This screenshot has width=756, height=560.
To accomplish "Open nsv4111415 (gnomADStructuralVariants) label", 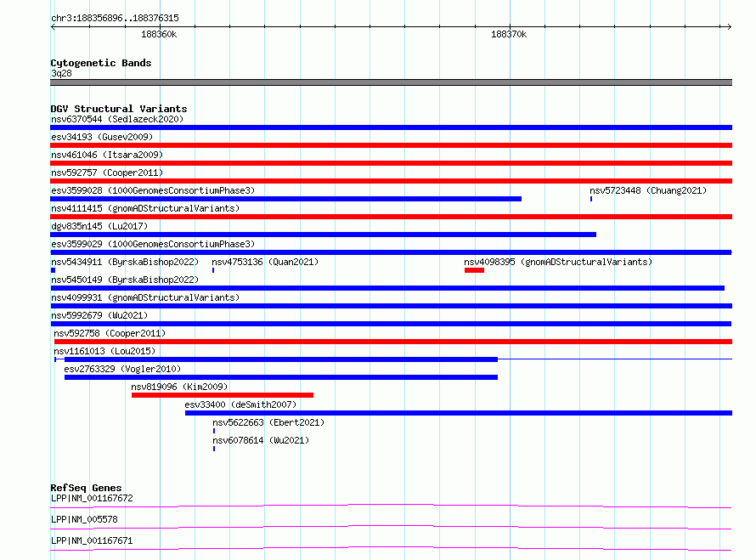I will click(x=145, y=208).
